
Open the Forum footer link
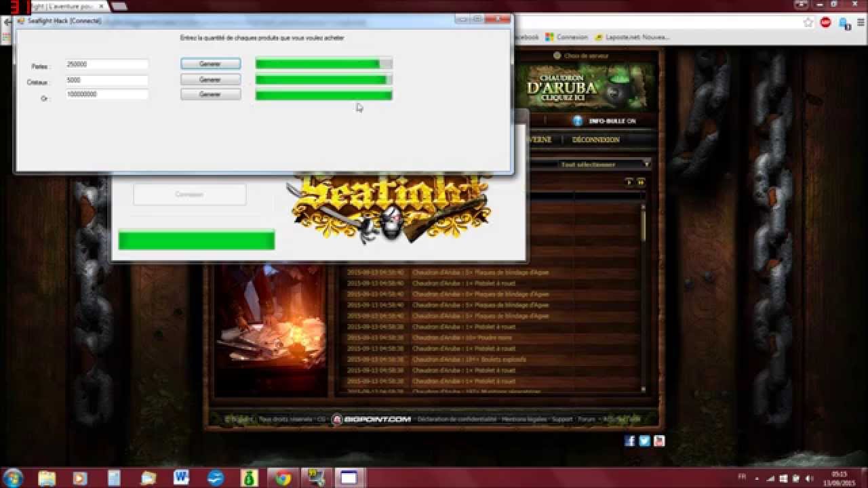click(587, 420)
